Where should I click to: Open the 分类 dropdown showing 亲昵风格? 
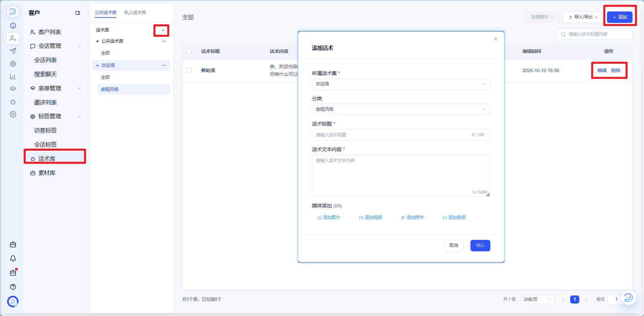[401, 109]
